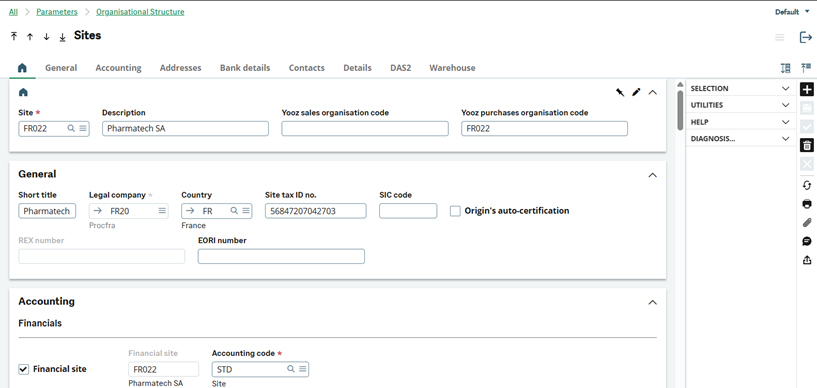Screen dimensions: 817x388
Task: Open the Contacts tab
Action: point(306,68)
